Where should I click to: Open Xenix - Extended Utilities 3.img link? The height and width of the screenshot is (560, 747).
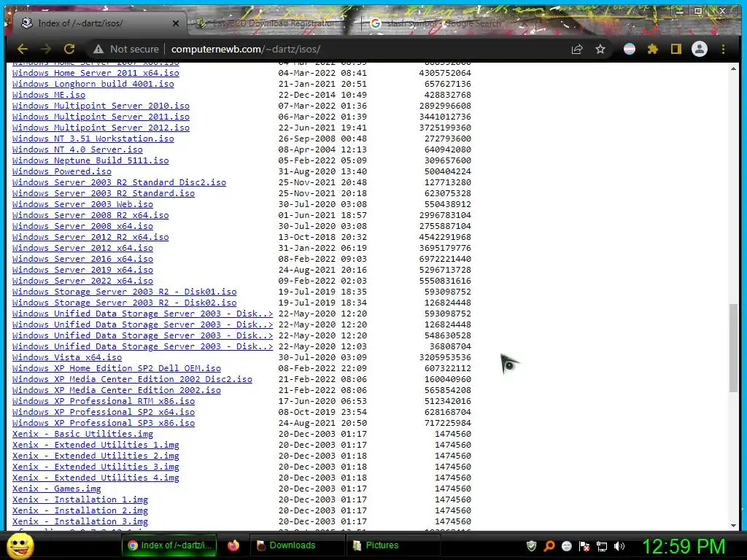(96, 467)
